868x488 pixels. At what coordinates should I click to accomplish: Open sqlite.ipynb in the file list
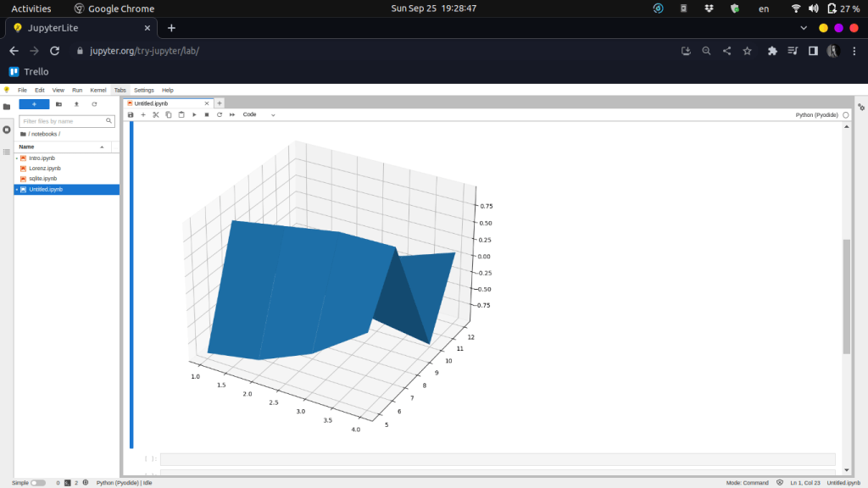(66, 179)
